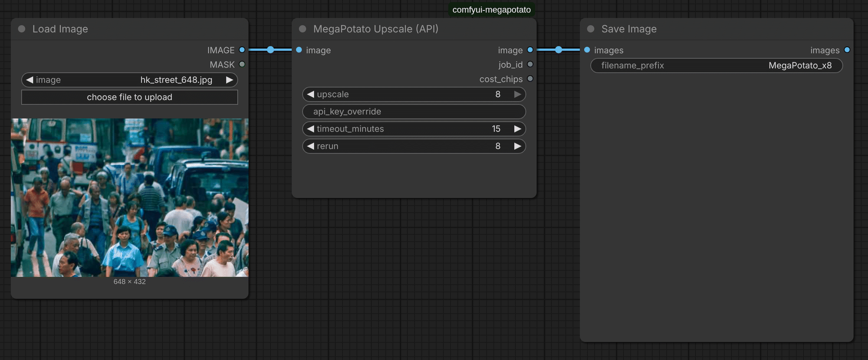The width and height of the screenshot is (868, 360).
Task: Open the image file list showing hk_street_648.jpg
Action: (130, 80)
